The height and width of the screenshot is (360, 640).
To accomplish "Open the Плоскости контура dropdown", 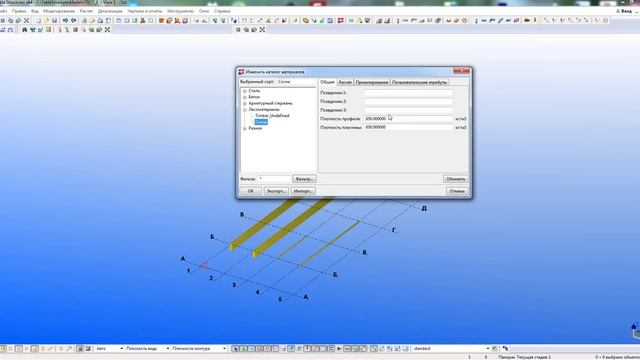I will click(224, 349).
